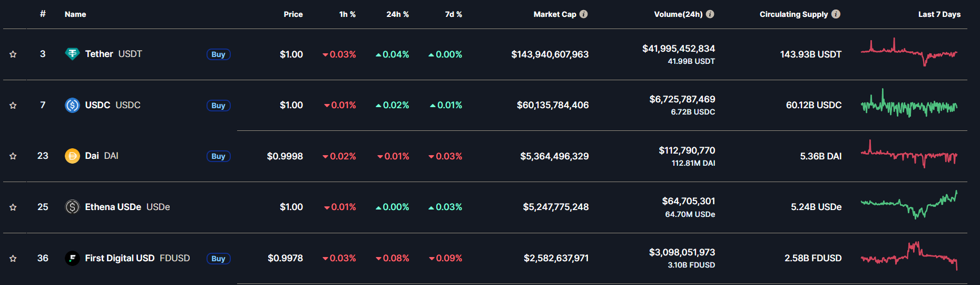Star First Digital USD for watchlist
Image resolution: width=980 pixels, height=285 pixels.
[x=13, y=259]
